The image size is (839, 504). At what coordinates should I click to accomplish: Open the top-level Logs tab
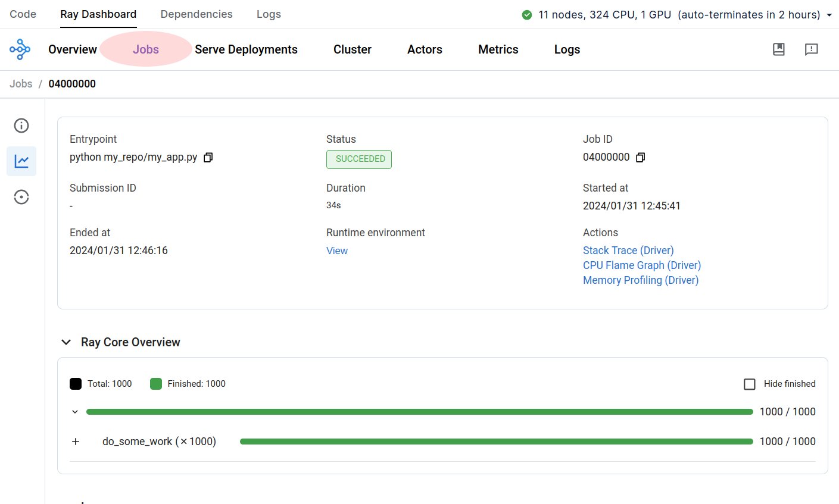tap(269, 14)
